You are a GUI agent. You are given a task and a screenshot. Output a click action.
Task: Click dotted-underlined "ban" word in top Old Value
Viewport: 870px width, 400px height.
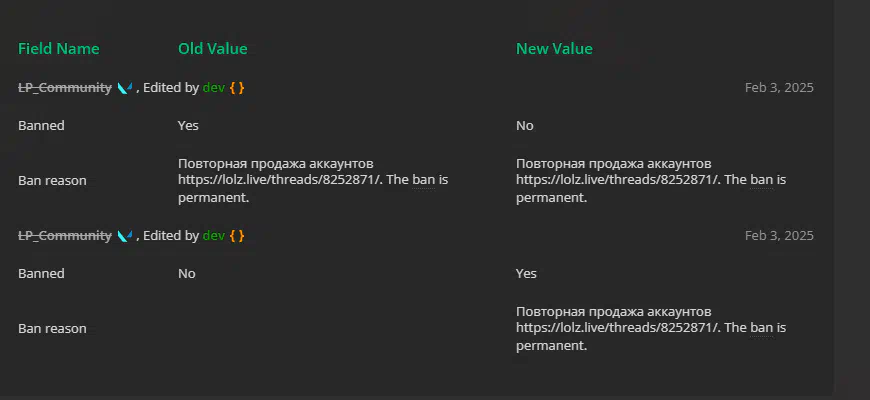coord(423,180)
